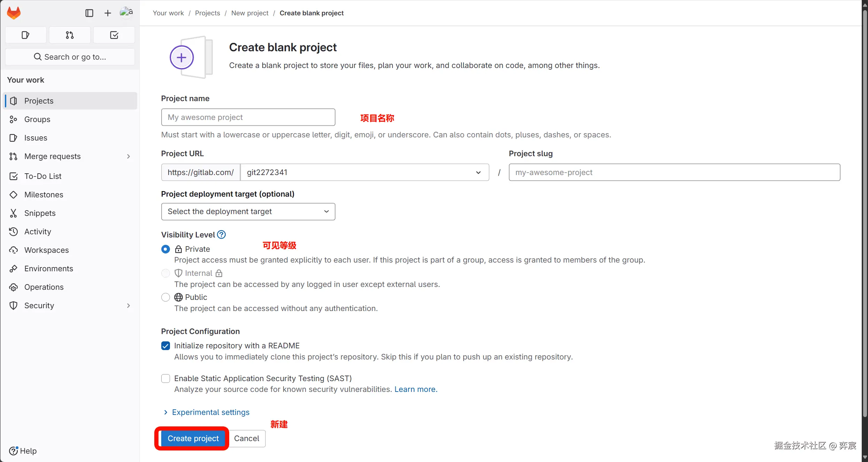Screen dimensions: 868x462
Task: Click the GitLab fox logo
Action: tap(14, 13)
